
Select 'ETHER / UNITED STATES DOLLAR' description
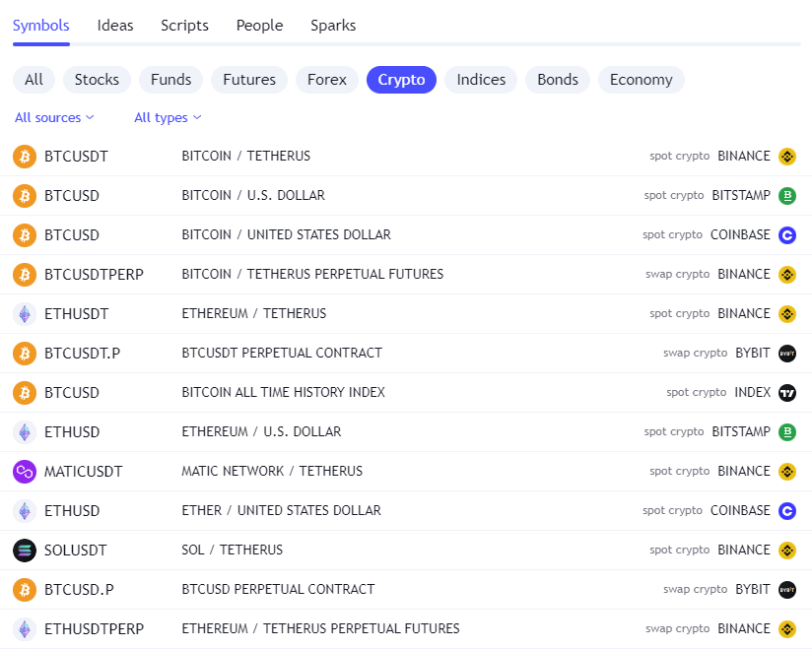click(x=281, y=511)
